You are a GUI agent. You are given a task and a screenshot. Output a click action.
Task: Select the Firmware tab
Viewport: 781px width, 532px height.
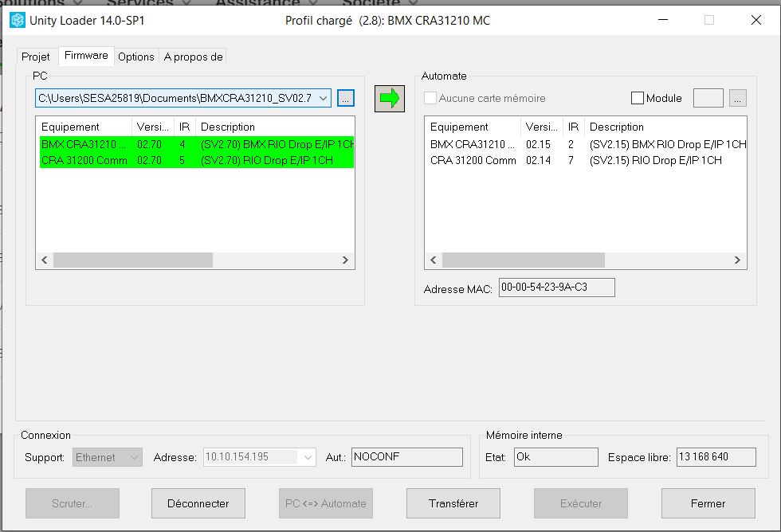86,56
